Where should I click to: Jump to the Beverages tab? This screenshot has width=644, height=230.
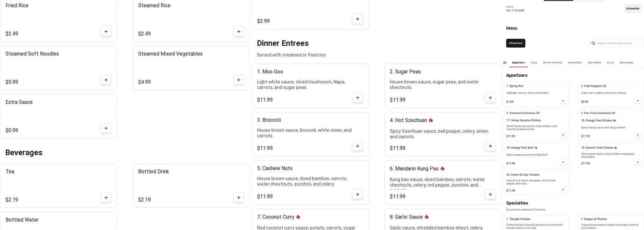coord(626,63)
